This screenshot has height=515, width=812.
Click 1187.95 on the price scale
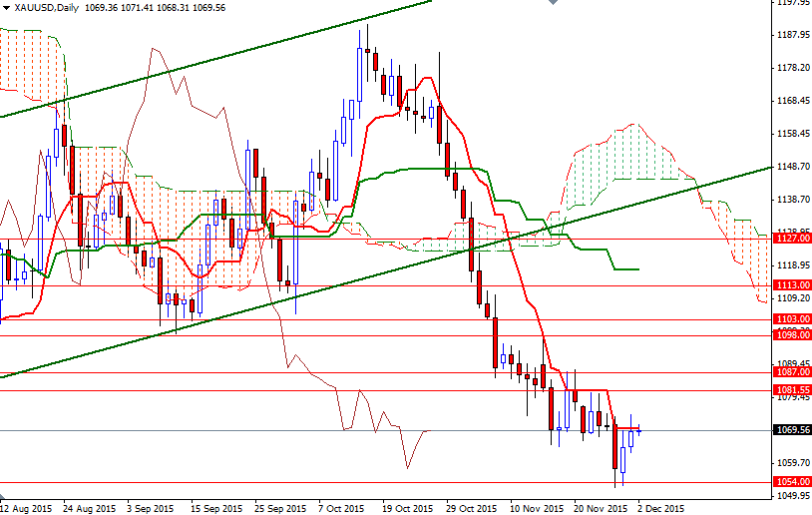tap(793, 35)
